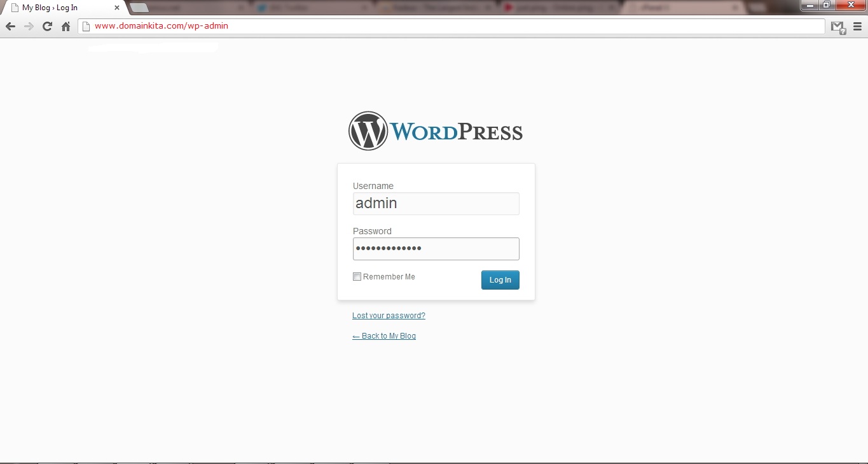Follow the Lost your password? link
The height and width of the screenshot is (464, 868).
click(389, 316)
